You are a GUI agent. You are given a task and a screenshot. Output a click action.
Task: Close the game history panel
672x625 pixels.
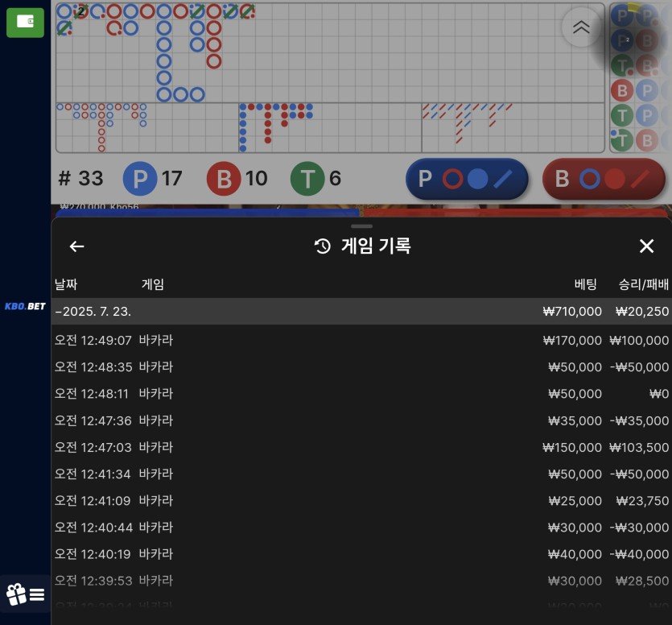tap(646, 246)
